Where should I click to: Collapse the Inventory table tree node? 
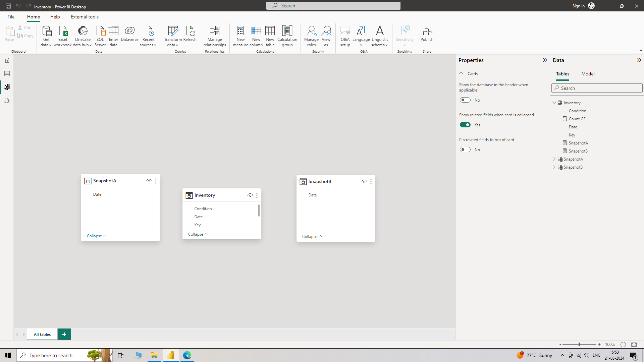[554, 103]
